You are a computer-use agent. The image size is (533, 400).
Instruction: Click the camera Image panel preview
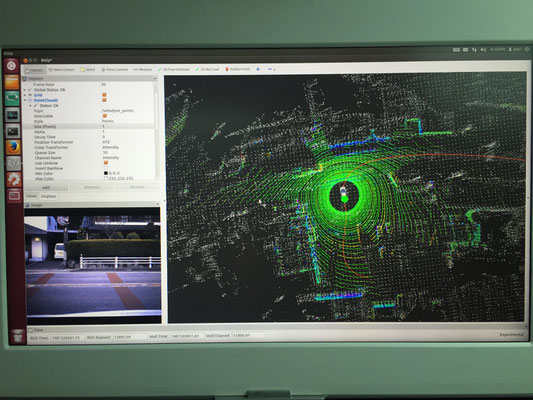tap(93, 265)
